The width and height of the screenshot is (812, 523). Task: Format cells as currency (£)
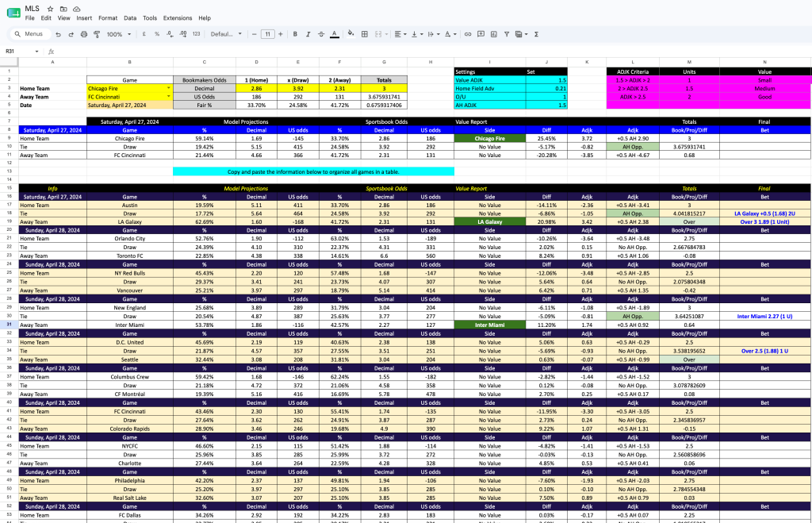[x=144, y=34]
